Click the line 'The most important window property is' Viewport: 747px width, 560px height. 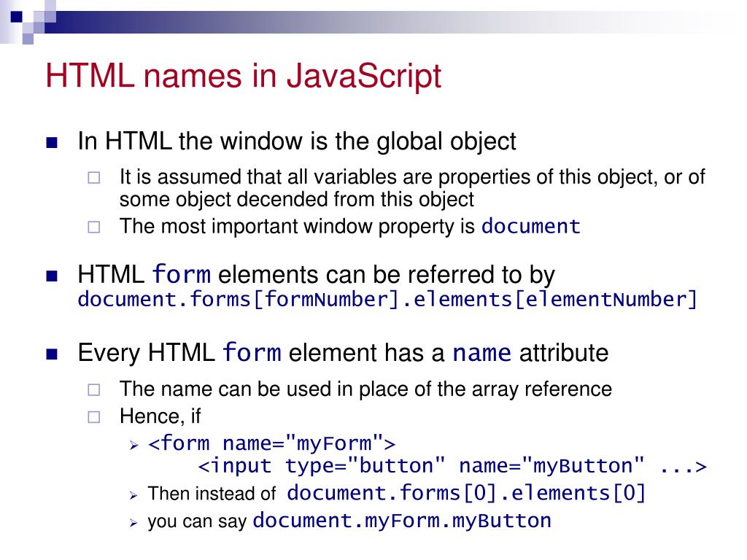297,226
